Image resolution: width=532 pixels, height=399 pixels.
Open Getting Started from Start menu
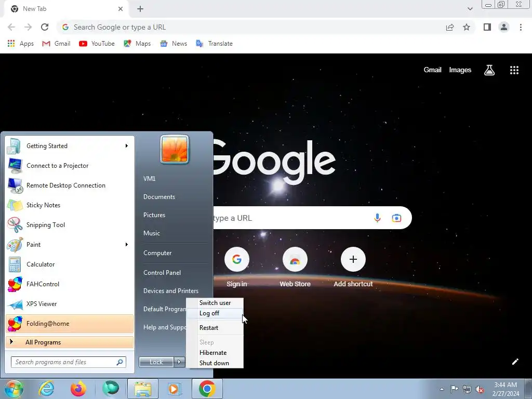click(x=70, y=146)
